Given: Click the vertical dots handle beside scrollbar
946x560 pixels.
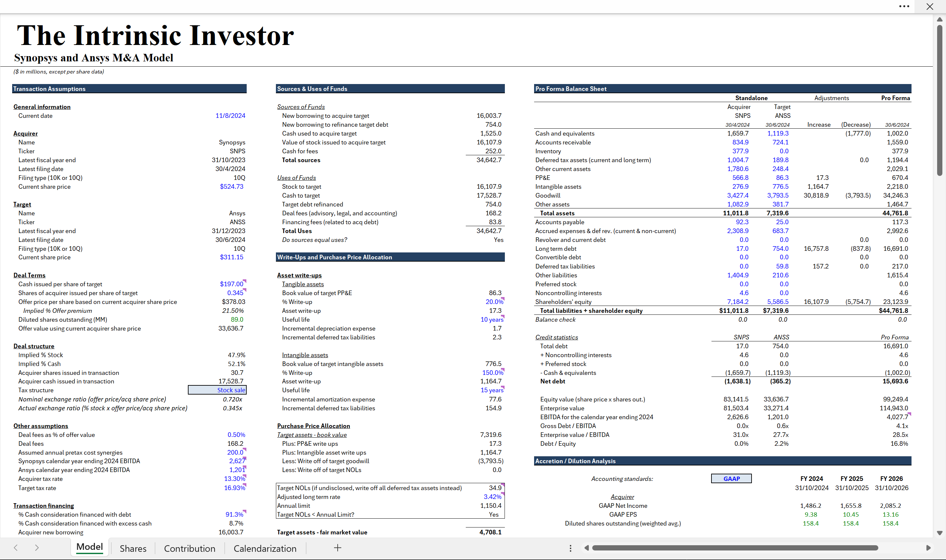Looking at the screenshot, I should click(571, 548).
